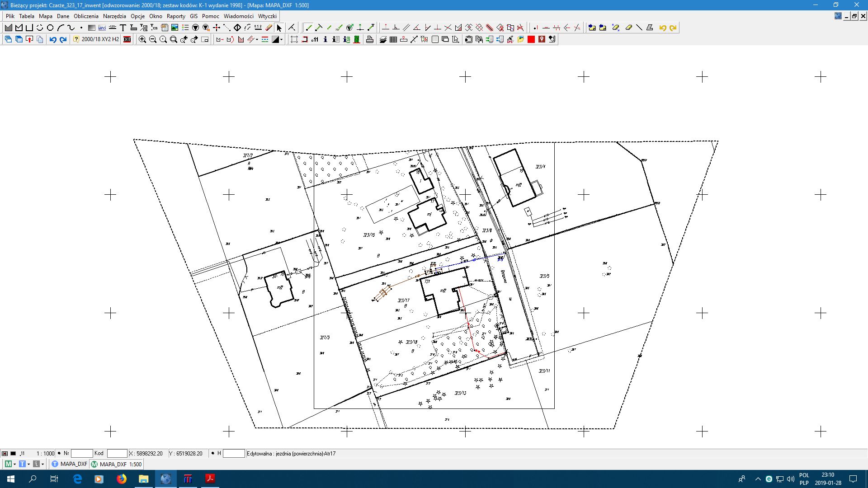Expand the gray i windows dropdown

tap(42, 464)
